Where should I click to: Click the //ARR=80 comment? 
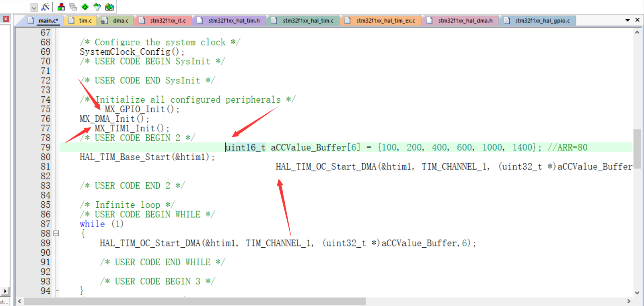pos(567,147)
